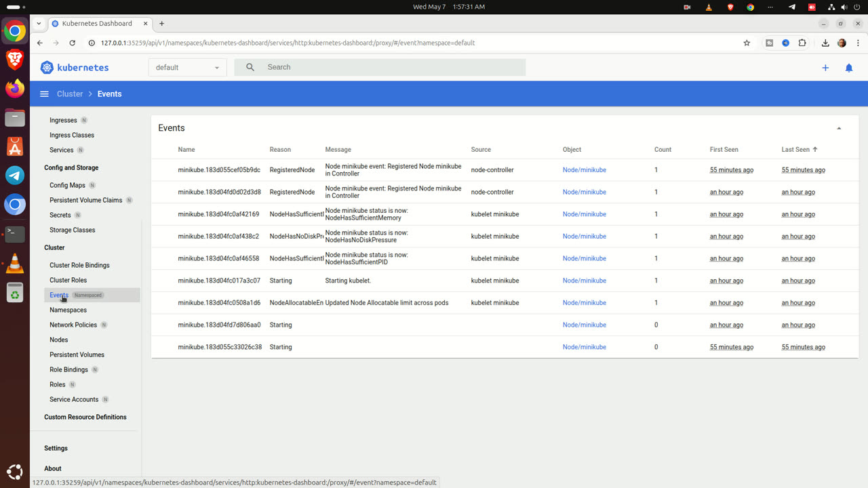Click the browser address bar URL
The width and height of the screenshot is (868, 488).
pyautogui.click(x=288, y=43)
